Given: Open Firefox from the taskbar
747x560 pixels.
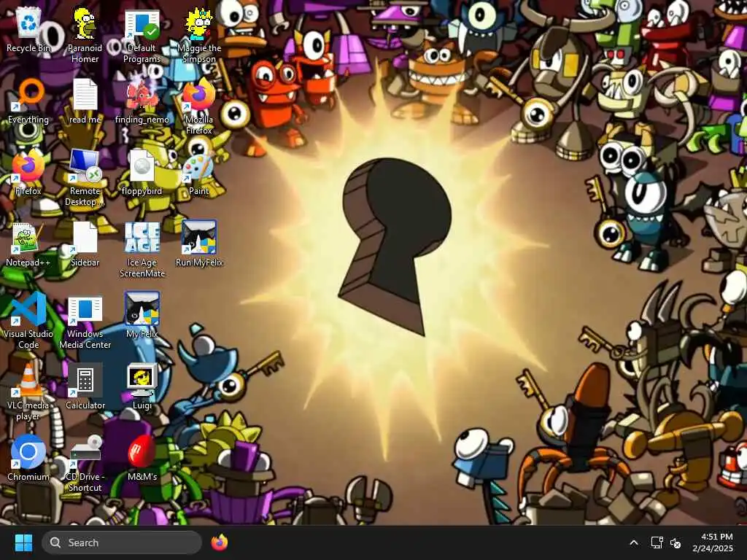Looking at the screenshot, I should (219, 542).
